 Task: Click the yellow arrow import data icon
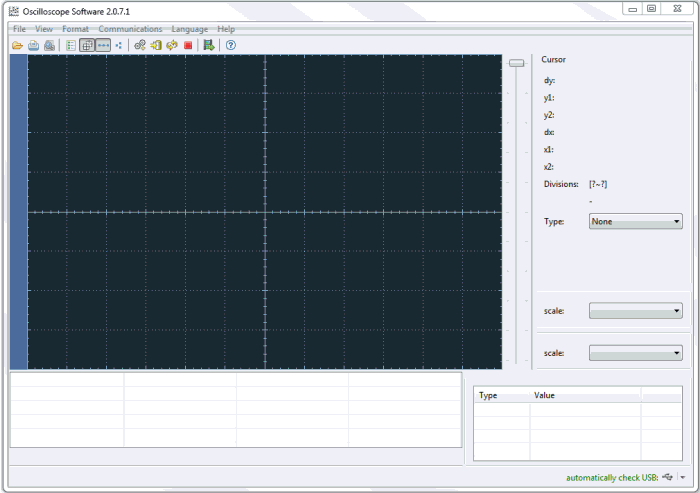[156, 45]
